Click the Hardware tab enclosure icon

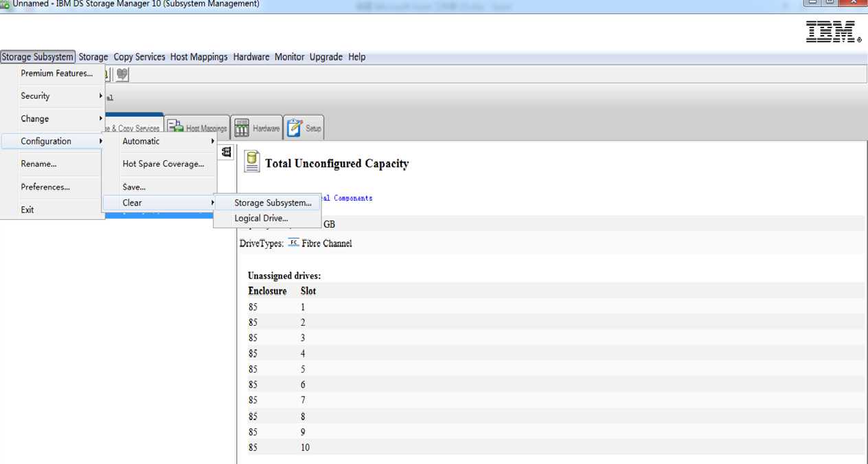(x=242, y=128)
